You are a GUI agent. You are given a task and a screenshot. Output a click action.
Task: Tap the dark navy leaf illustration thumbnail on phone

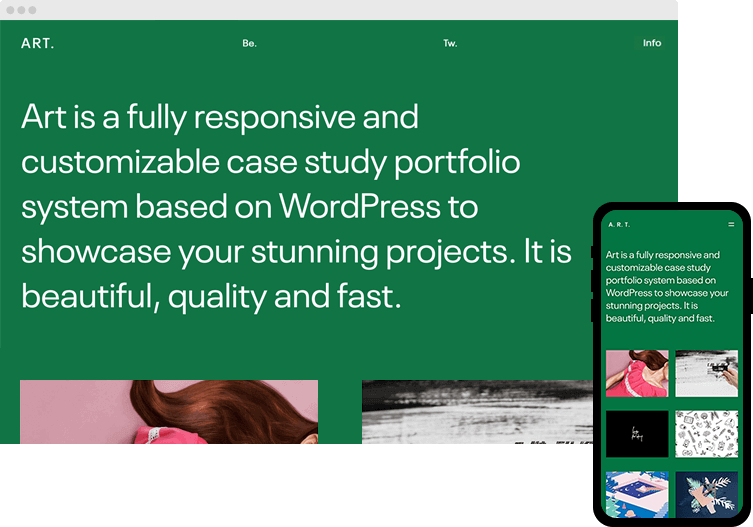[706, 494]
